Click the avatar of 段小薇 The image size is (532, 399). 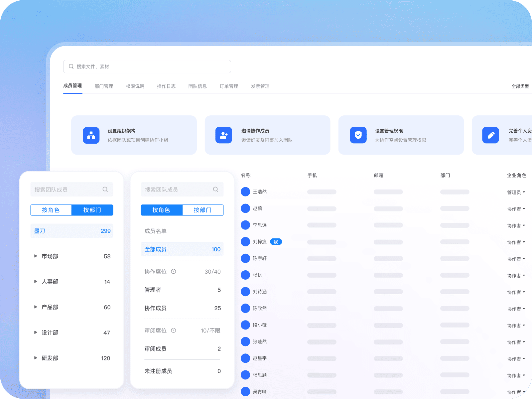[x=245, y=325]
